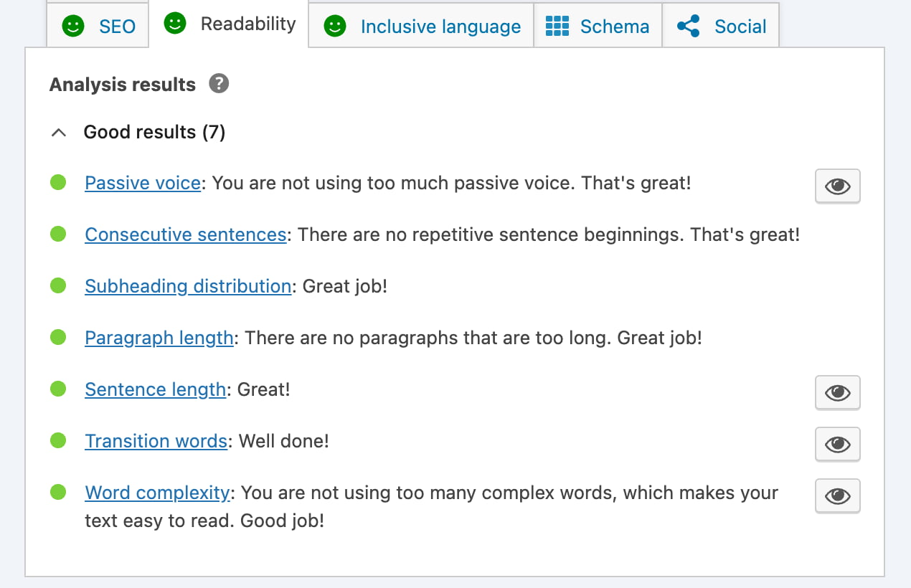This screenshot has width=911, height=588.
Task: Click the smiley icon on Inclusive language tab
Action: click(334, 27)
